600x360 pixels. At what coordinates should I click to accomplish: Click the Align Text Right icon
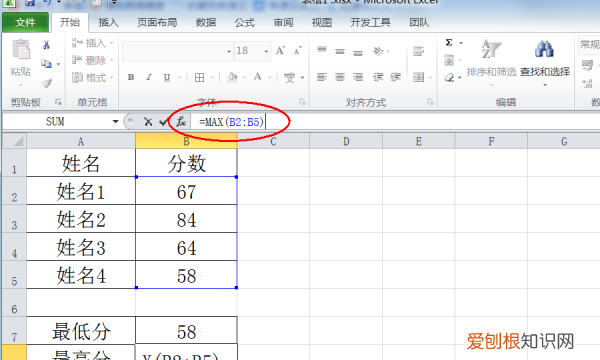[358, 77]
